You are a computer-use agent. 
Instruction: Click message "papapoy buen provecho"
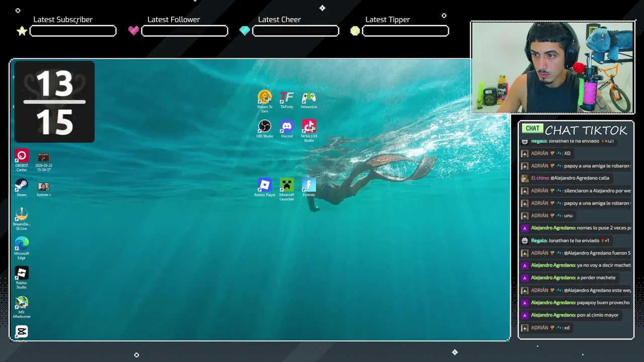click(x=580, y=303)
